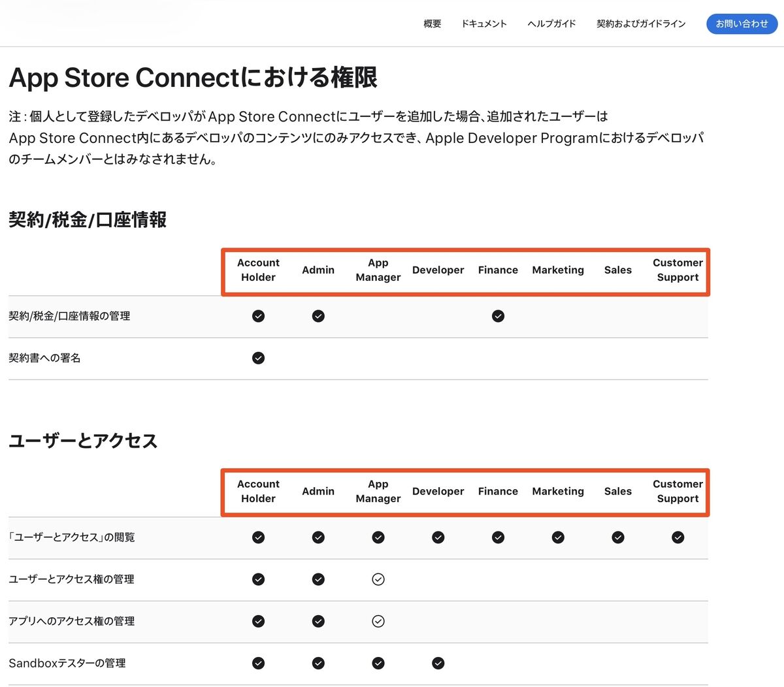Screen dimensions: 784x687
Task: Click Customer Support checkmark for 「ユーザーとアクセス」の閲覧
Action: (678, 537)
